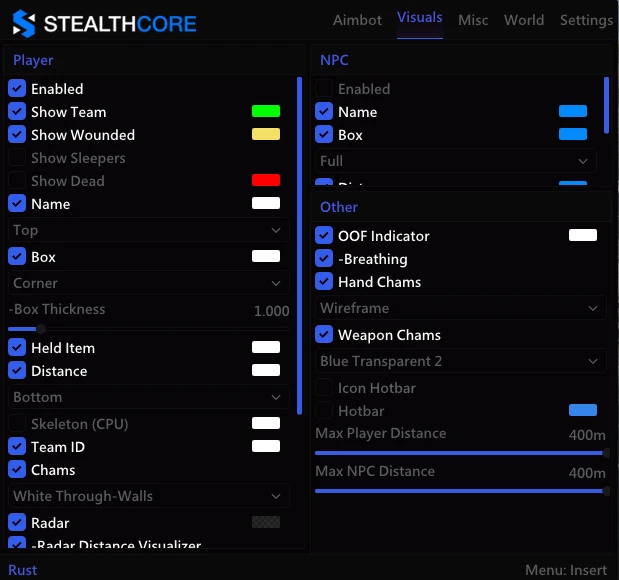Click the Team ID color swatch
Image resolution: width=619 pixels, height=580 pixels.
click(266, 446)
